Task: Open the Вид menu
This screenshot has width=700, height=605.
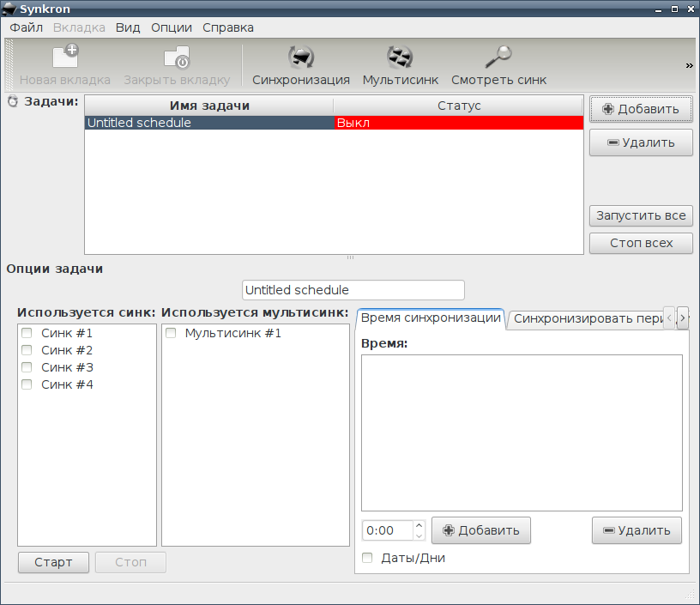Action: pos(128,27)
